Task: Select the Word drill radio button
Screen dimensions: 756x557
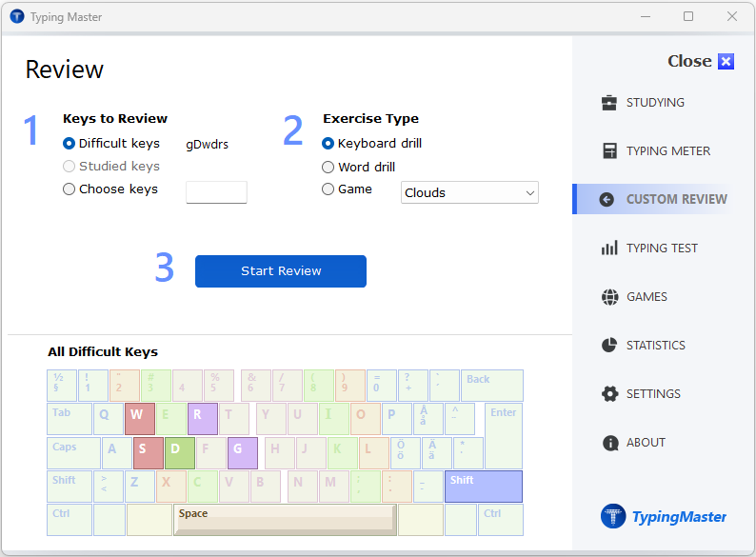Action: point(328,167)
